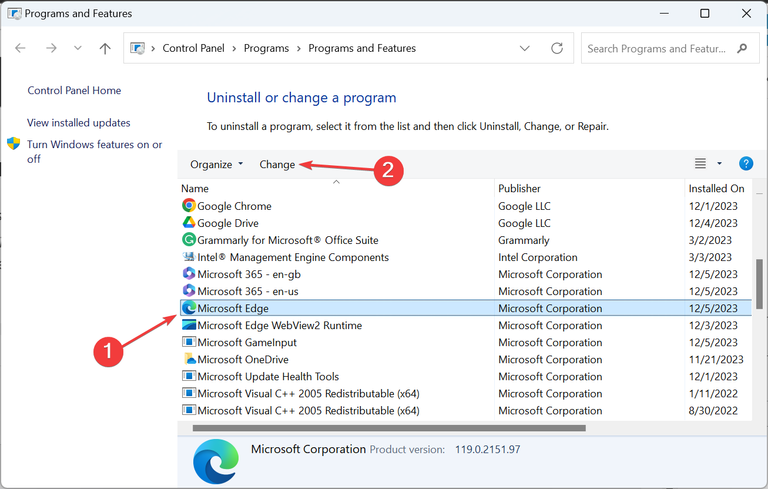Image resolution: width=768 pixels, height=489 pixels.
Task: Click the Grammarly program icon
Action: pos(189,240)
